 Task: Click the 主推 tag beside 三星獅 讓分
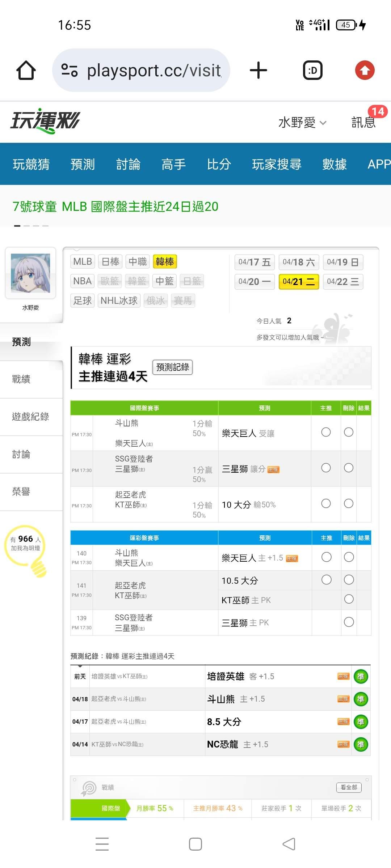click(x=273, y=470)
